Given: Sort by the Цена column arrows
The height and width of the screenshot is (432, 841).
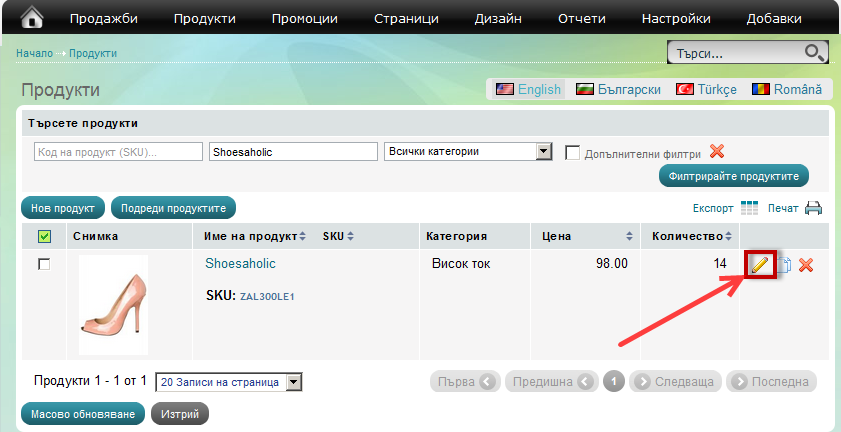Looking at the screenshot, I should point(629,237).
